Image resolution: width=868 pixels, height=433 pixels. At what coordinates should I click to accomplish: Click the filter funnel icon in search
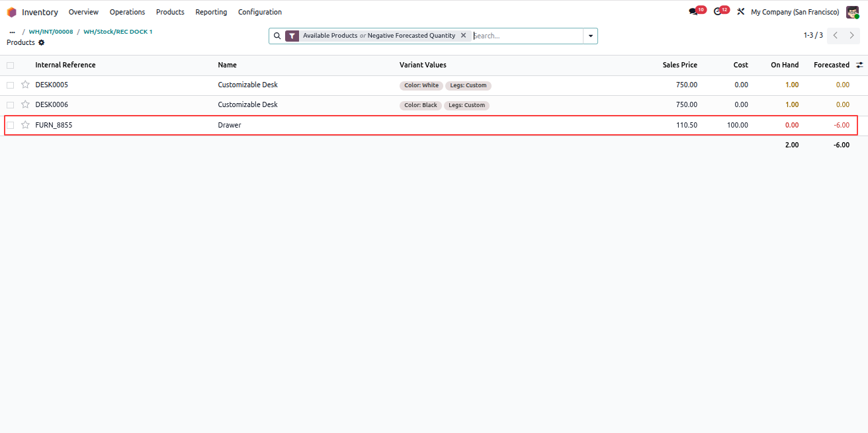click(x=292, y=36)
